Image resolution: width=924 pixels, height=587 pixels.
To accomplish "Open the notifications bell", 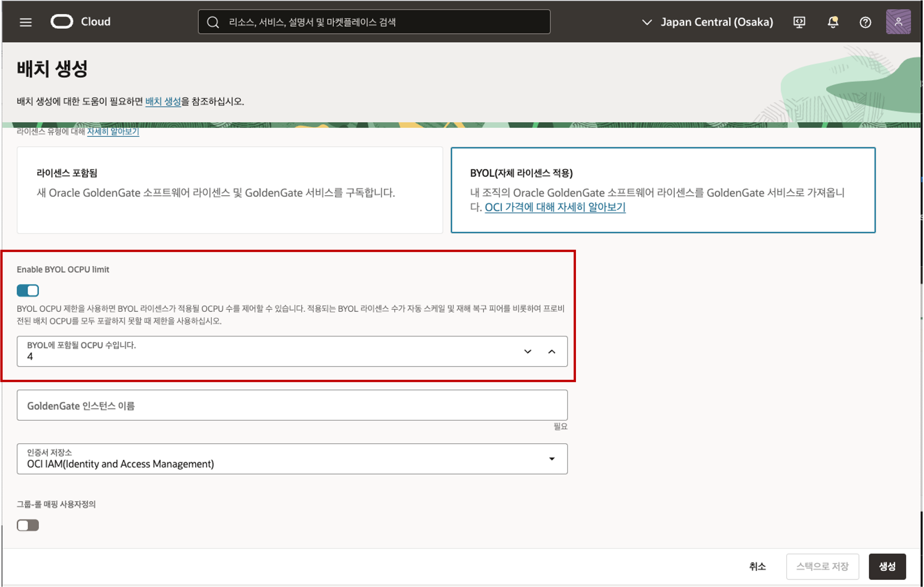I will 833,22.
